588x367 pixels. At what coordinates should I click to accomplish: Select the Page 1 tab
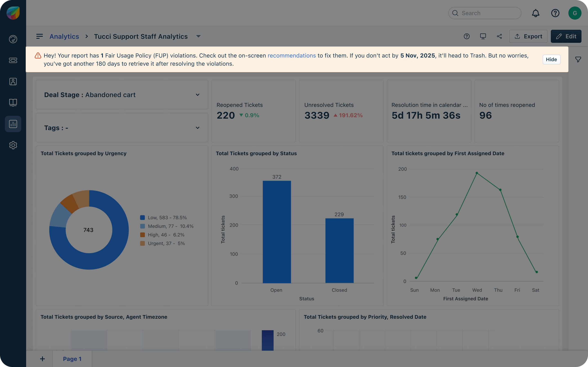[x=72, y=359]
